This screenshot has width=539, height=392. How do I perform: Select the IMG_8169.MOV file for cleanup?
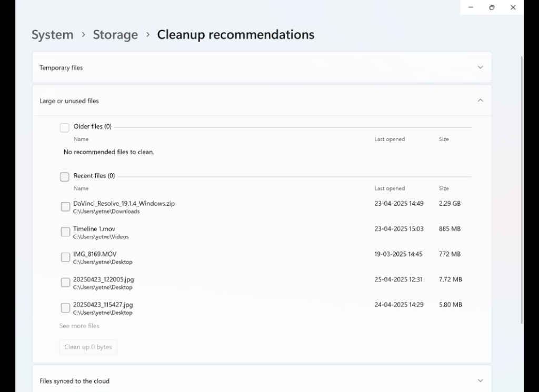point(65,257)
